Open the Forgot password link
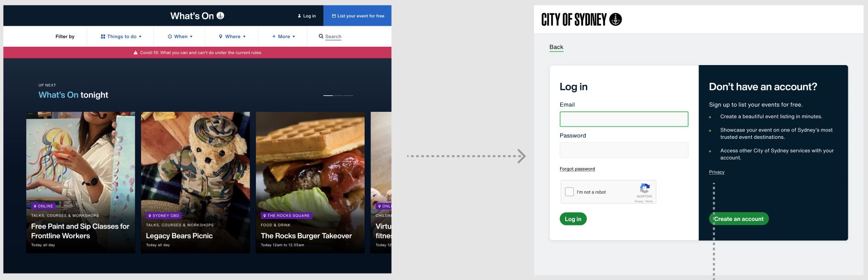The width and height of the screenshot is (868, 280). (x=577, y=169)
